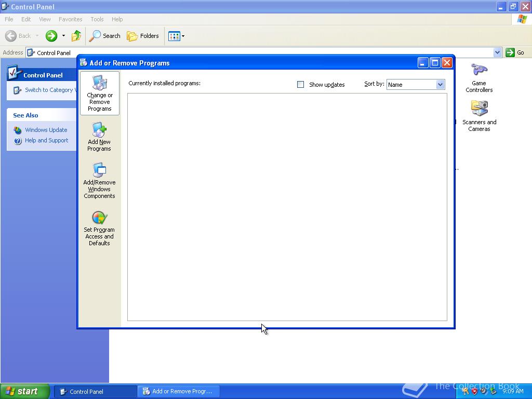
Task: Open Help and Support link
Action: point(46,140)
